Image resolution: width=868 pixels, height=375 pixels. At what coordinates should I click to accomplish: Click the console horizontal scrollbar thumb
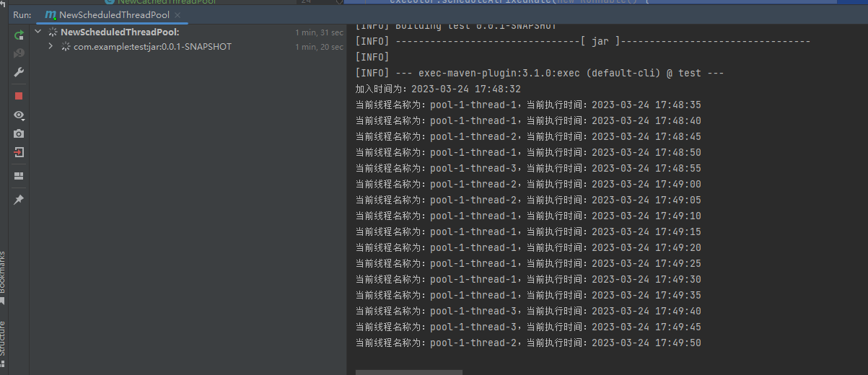coord(409,372)
